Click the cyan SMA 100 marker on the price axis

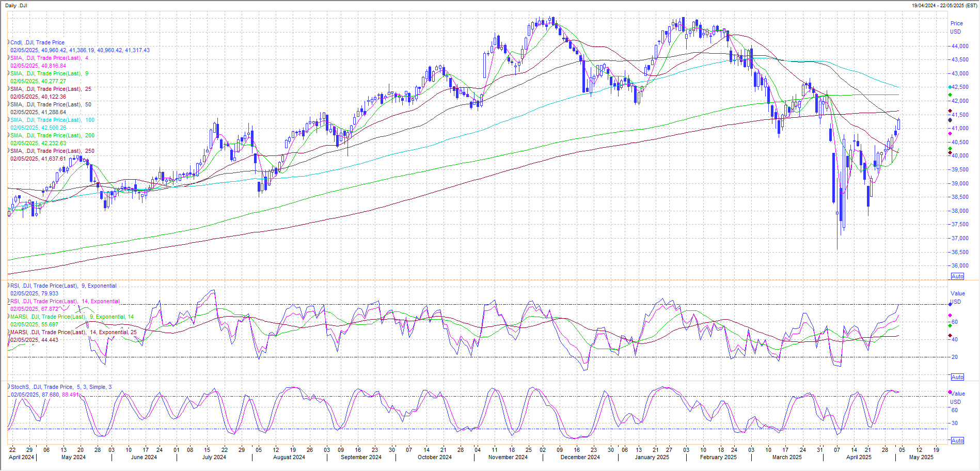950,87
